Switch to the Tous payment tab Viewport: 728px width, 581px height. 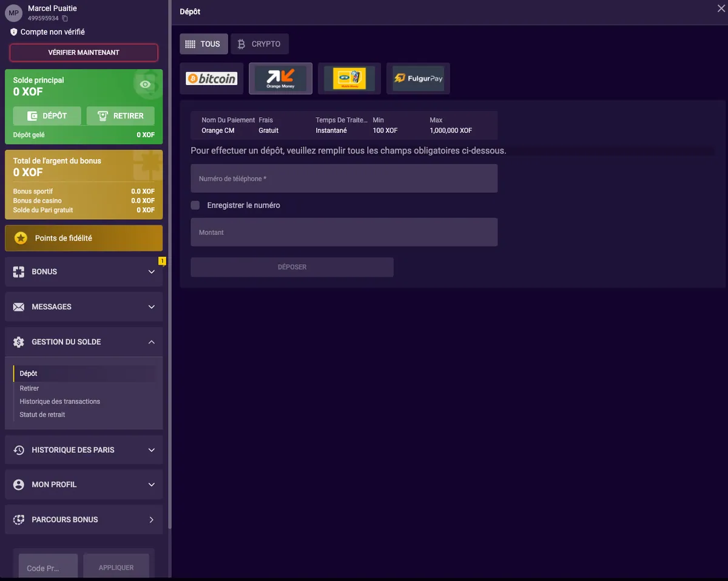204,44
